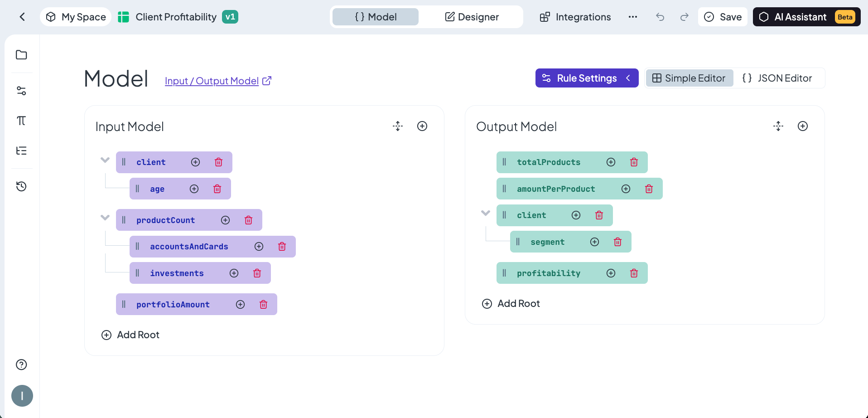The height and width of the screenshot is (418, 868).
Task: Click the help question mark icon
Action: click(x=21, y=365)
